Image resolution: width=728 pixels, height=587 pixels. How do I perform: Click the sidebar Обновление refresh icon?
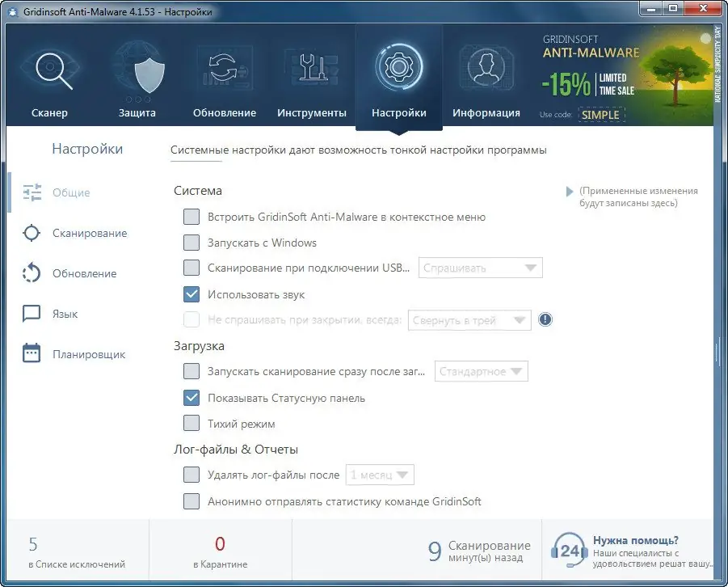[32, 272]
